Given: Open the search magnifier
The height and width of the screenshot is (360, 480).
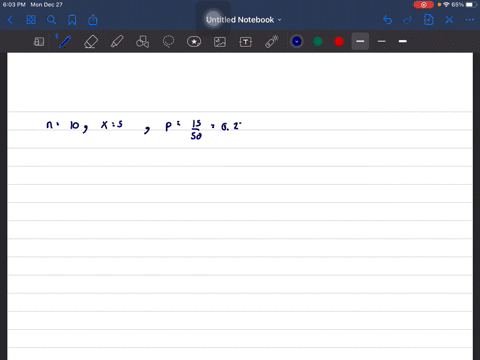Looking at the screenshot, I should pyautogui.click(x=51, y=20).
